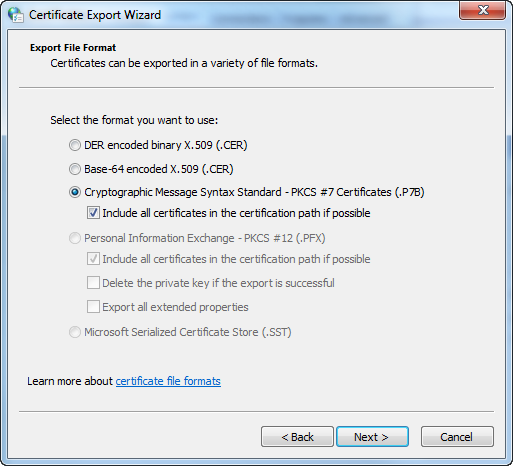Viewport: 513px width, 466px height.
Task: Go back with the Back button
Action: [x=297, y=437]
